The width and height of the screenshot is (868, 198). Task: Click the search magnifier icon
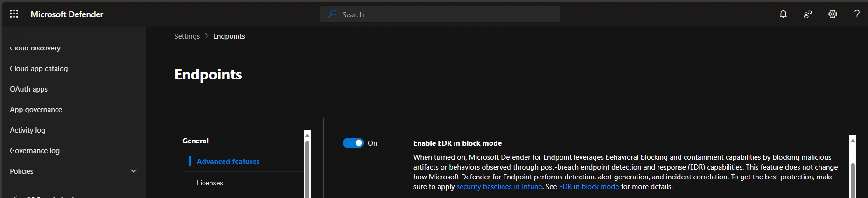point(332,14)
